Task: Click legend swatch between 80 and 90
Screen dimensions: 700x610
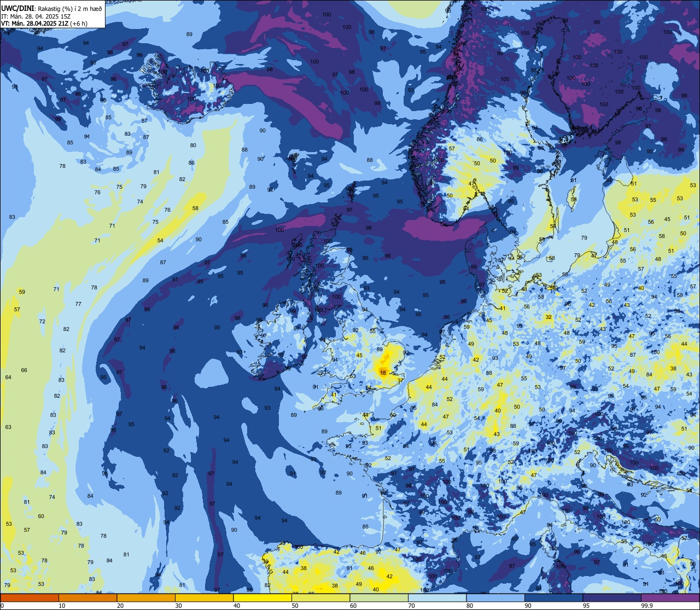Action: [x=495, y=598]
